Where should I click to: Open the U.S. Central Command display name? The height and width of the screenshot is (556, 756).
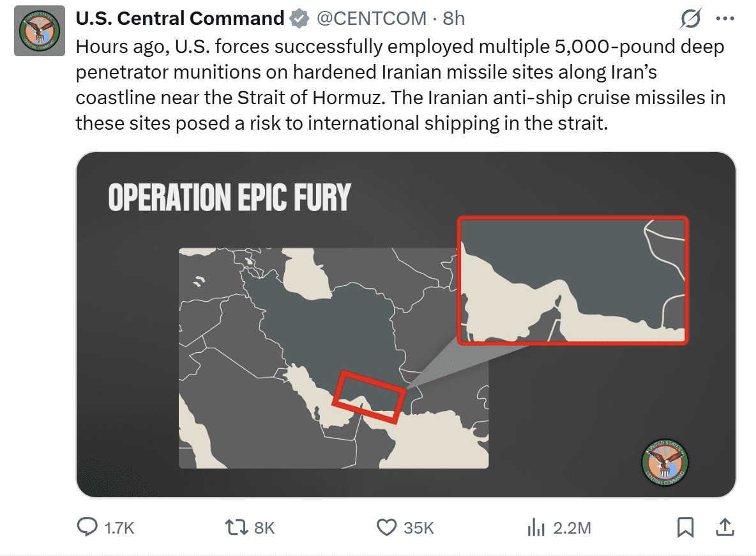coord(179,19)
